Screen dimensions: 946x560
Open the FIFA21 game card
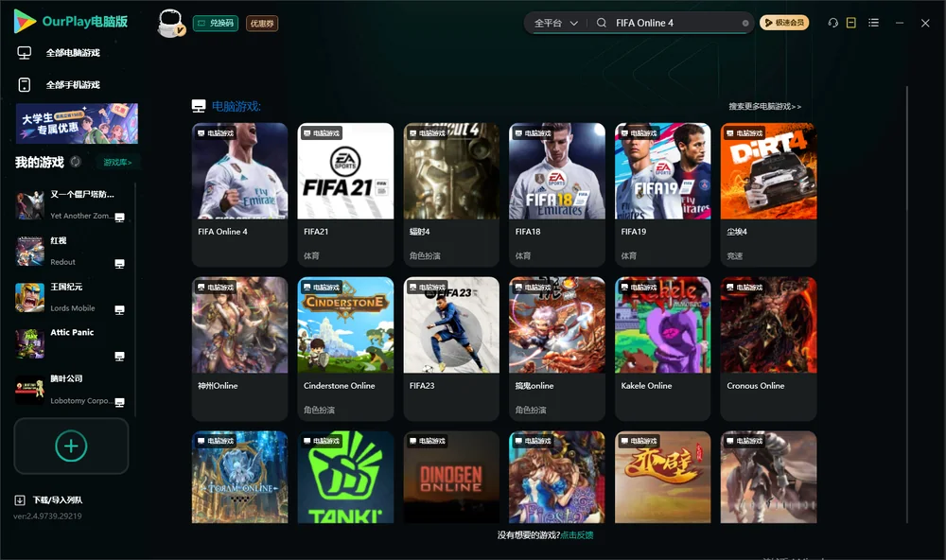[345, 194]
